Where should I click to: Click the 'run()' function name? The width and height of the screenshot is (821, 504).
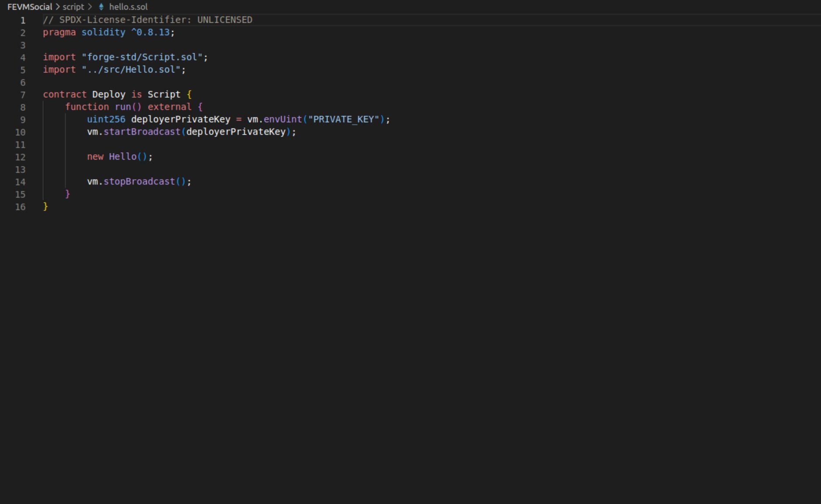[128, 107]
